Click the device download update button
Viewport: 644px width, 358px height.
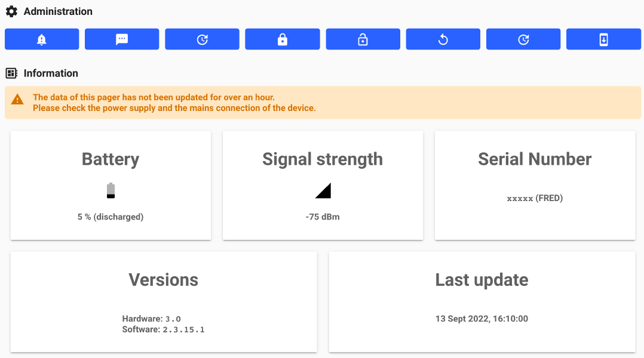click(x=603, y=39)
